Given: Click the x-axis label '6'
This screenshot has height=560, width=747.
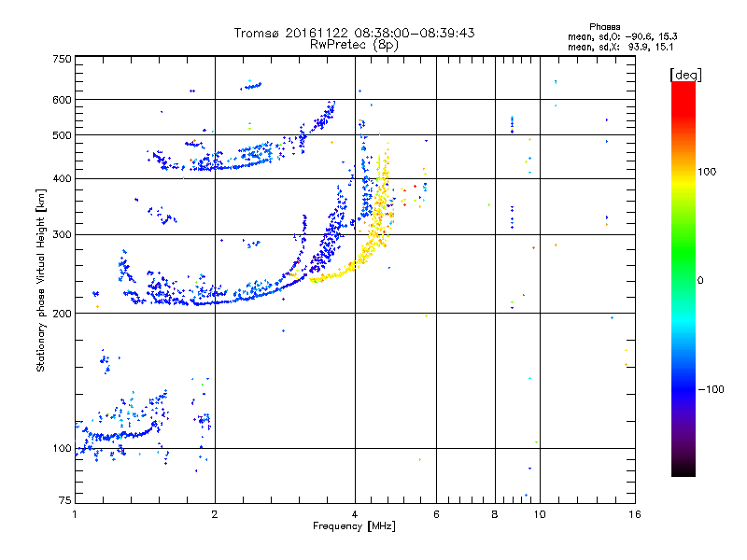Looking at the screenshot, I should 436,514.
